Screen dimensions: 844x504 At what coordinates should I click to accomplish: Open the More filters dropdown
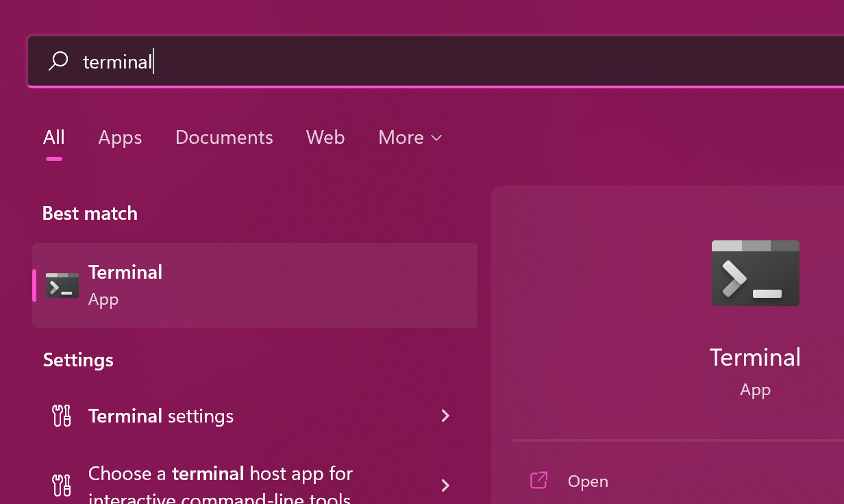coord(410,138)
